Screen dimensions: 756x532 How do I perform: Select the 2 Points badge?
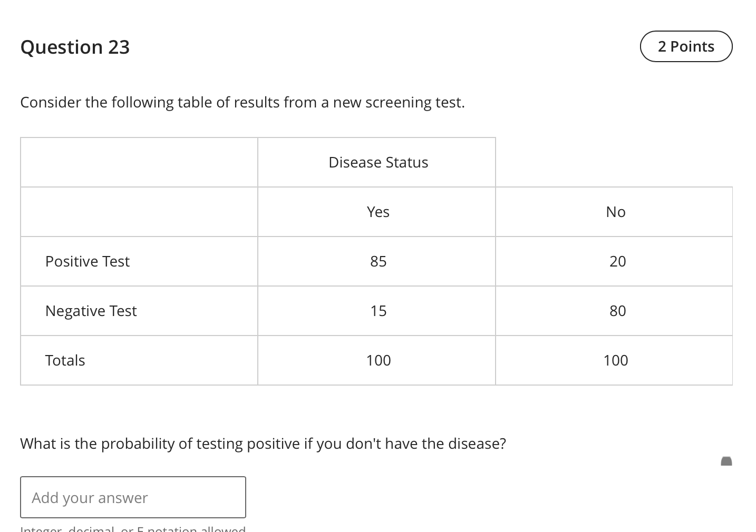pos(686,46)
